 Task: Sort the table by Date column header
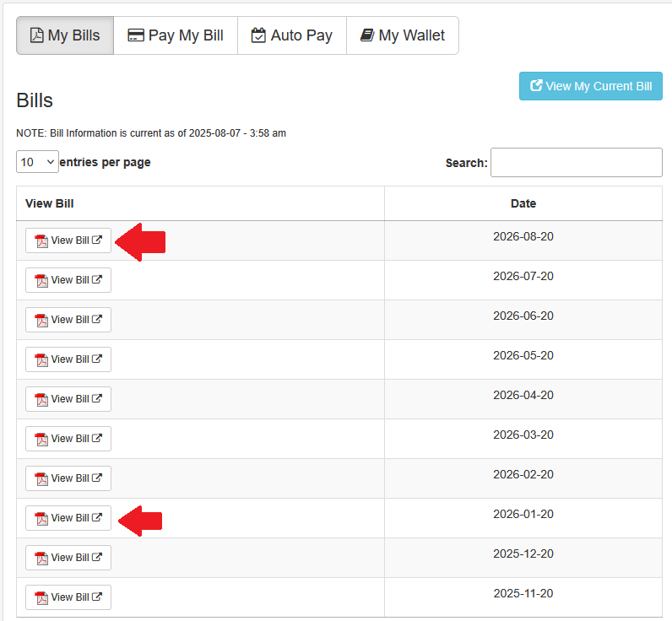(523, 203)
